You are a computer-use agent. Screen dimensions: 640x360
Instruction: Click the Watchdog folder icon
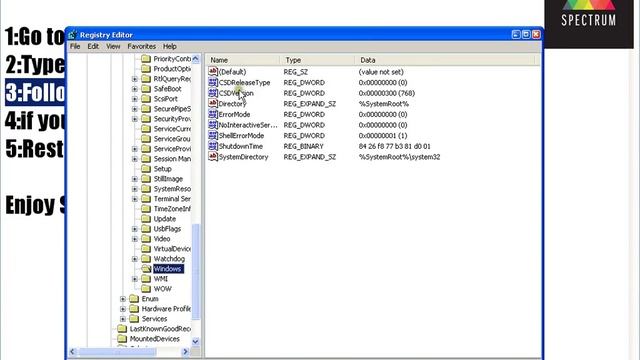point(146,259)
